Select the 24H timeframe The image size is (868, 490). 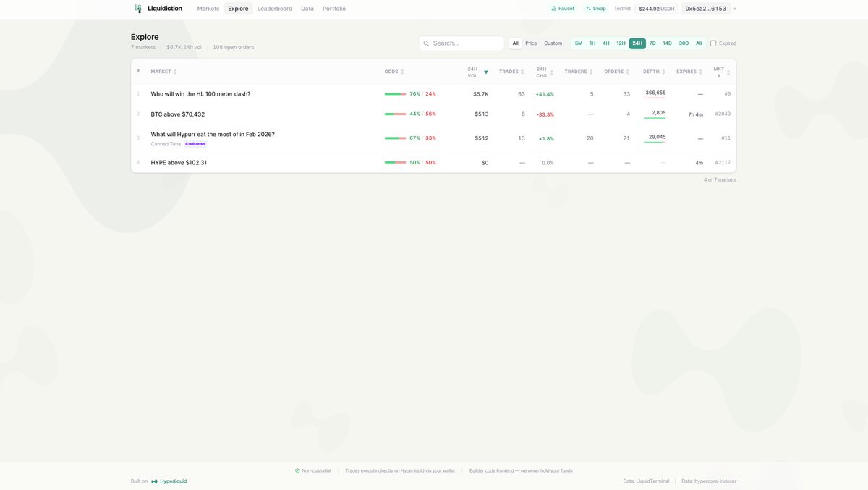[x=637, y=43]
